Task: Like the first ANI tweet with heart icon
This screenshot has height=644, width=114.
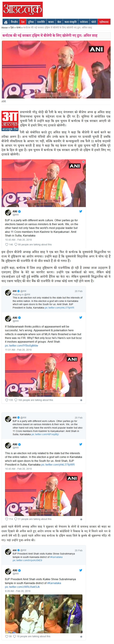Action: click(7, 244)
